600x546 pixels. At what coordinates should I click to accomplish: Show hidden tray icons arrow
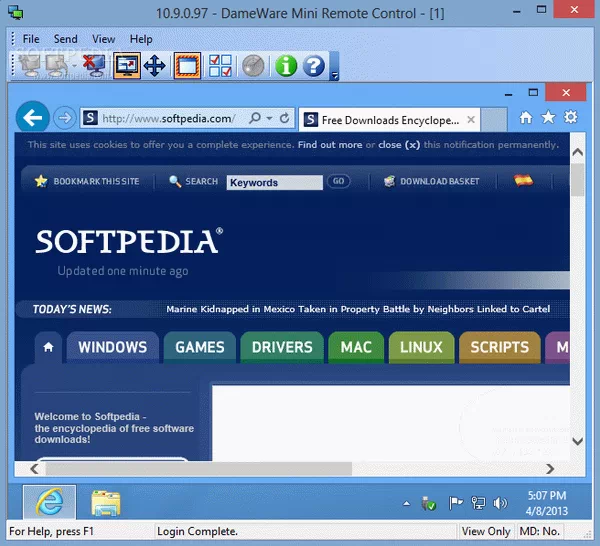coord(406,504)
